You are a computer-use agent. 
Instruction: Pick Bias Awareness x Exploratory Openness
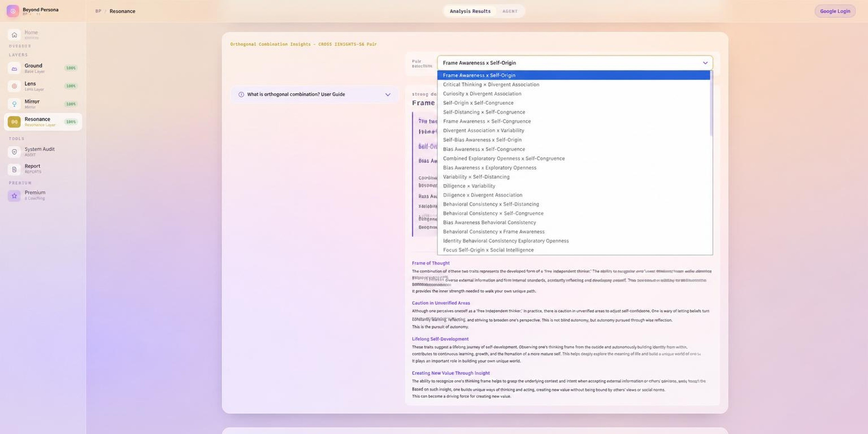[573, 167]
